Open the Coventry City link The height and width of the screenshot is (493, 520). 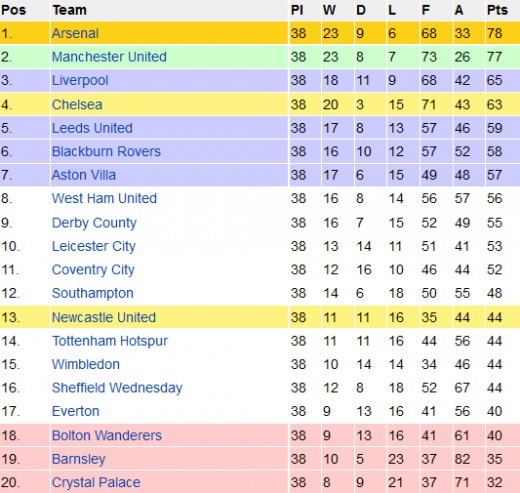(x=93, y=270)
